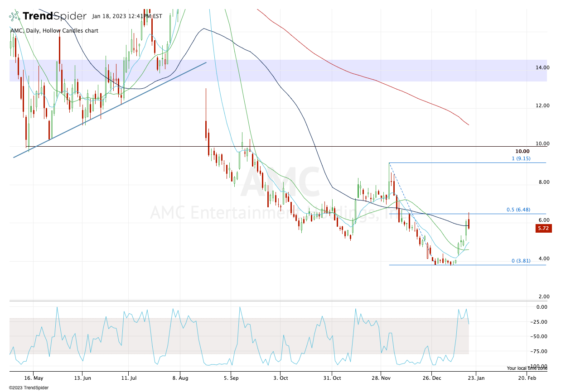The image size is (561, 392).
Task: Click the TrendSpider spider logo icon
Action: coord(15,16)
